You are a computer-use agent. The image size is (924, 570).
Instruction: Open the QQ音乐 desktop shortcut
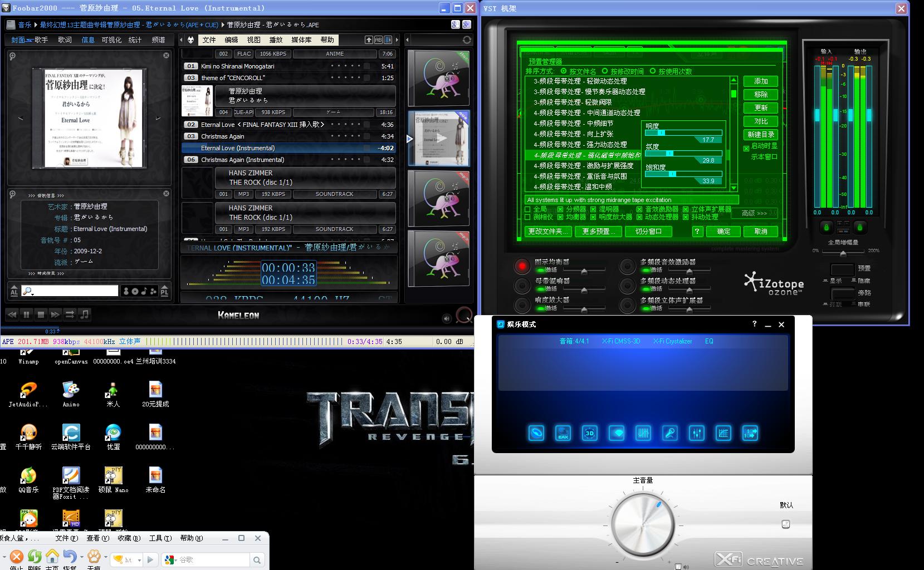click(x=28, y=480)
